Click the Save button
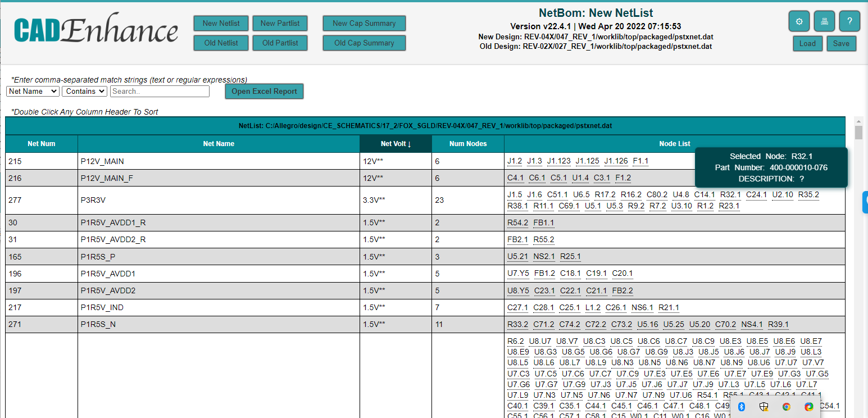Image resolution: width=868 pixels, height=418 pixels. pyautogui.click(x=841, y=43)
